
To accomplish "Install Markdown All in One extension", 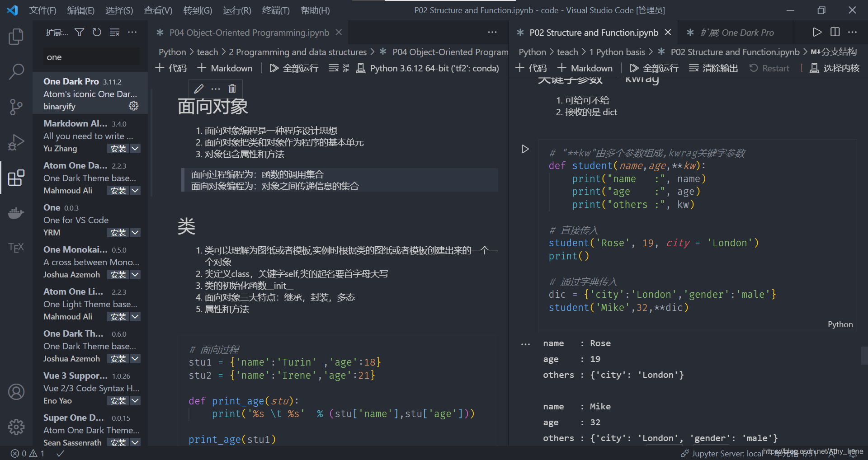I will pyautogui.click(x=118, y=148).
